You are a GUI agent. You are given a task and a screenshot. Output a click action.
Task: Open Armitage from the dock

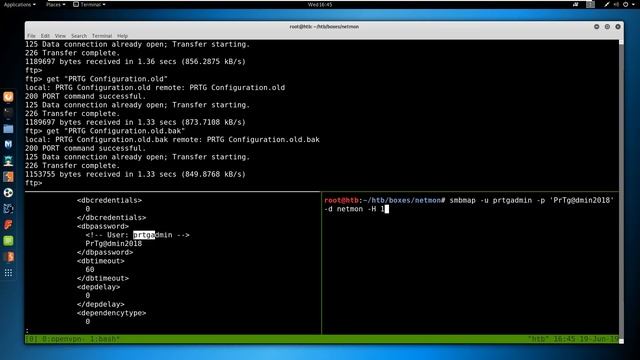point(8,161)
